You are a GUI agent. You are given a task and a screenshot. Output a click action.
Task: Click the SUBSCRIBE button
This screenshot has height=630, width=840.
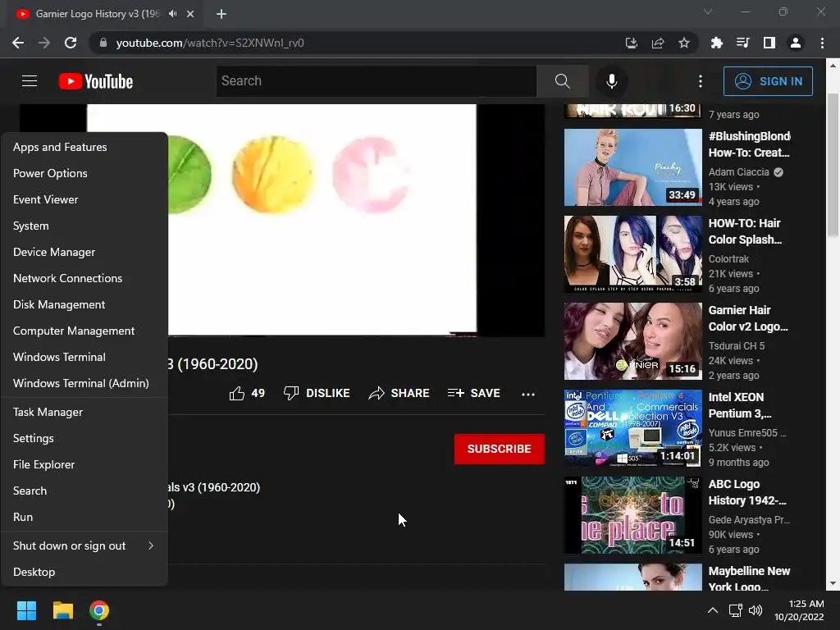500,449
